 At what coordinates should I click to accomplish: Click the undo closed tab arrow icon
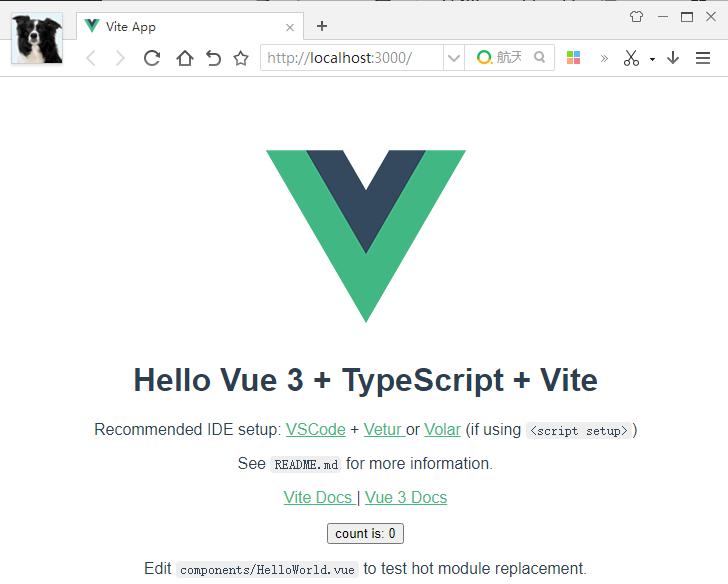tap(213, 58)
